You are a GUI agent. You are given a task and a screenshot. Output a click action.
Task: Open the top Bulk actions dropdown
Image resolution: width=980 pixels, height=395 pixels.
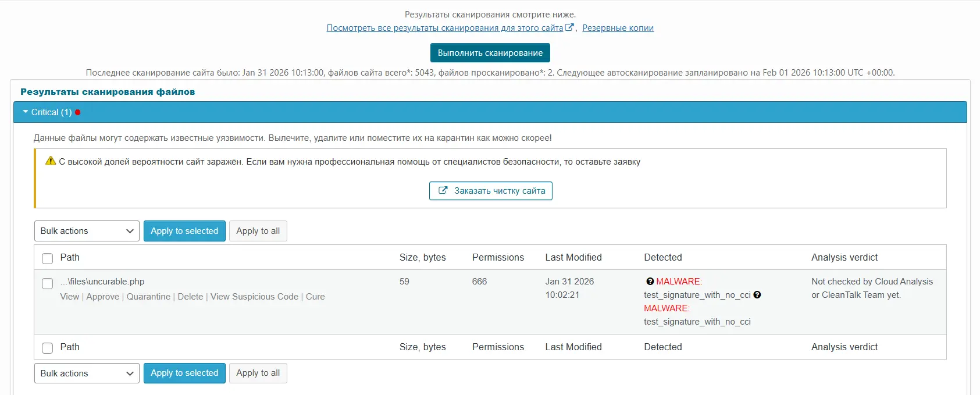(x=87, y=231)
